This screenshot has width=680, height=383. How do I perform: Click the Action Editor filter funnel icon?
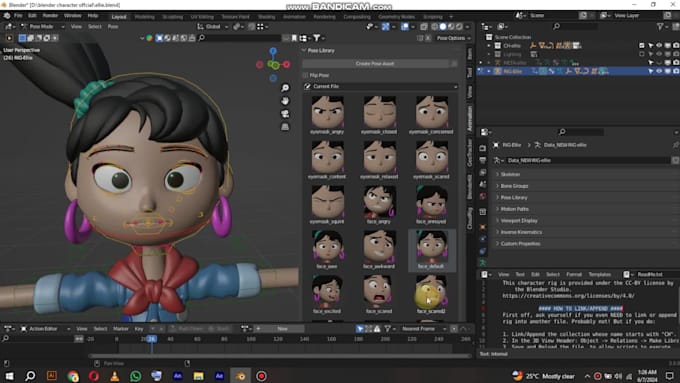[x=387, y=329]
